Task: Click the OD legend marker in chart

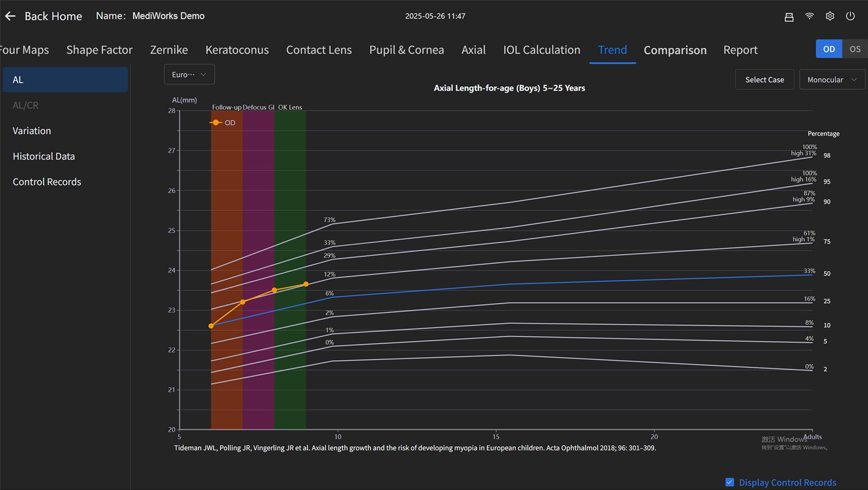Action: point(216,122)
